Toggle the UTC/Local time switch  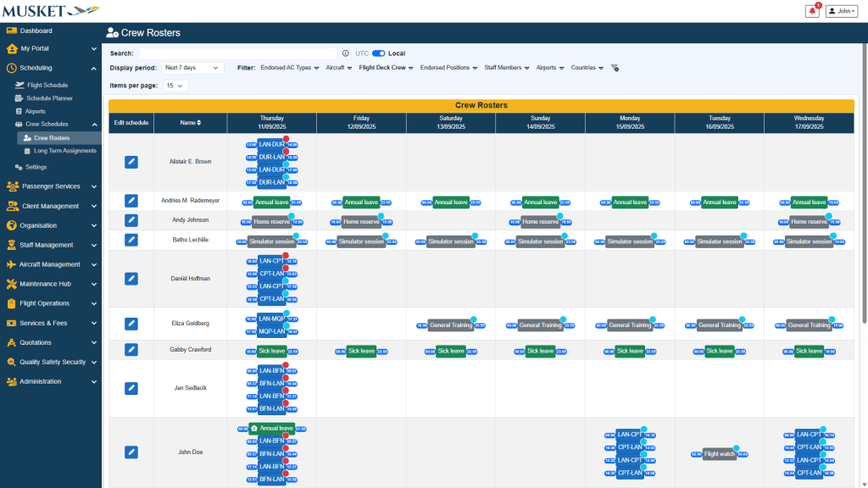click(378, 53)
